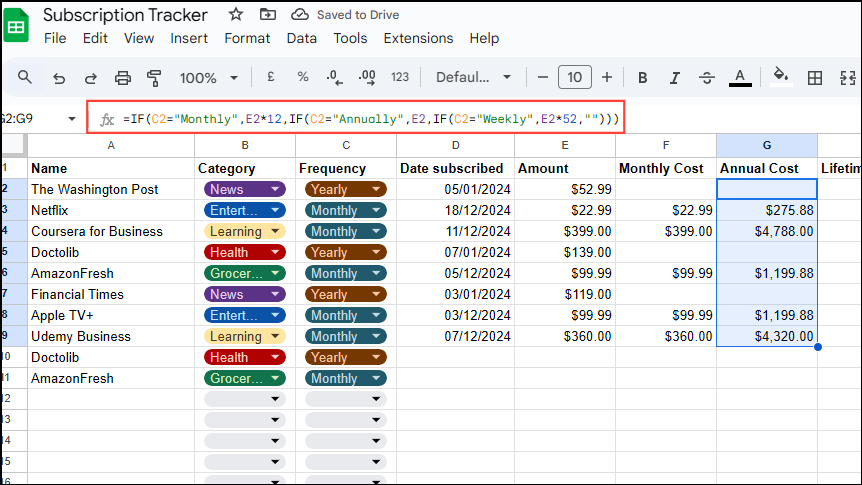The image size is (862, 485).
Task: Click the merge cells icon
Action: coord(847,78)
